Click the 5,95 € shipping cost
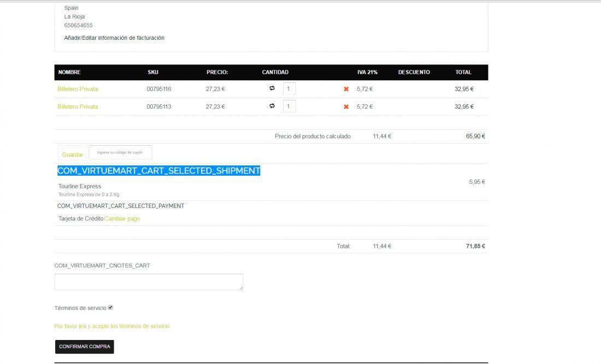 [477, 182]
